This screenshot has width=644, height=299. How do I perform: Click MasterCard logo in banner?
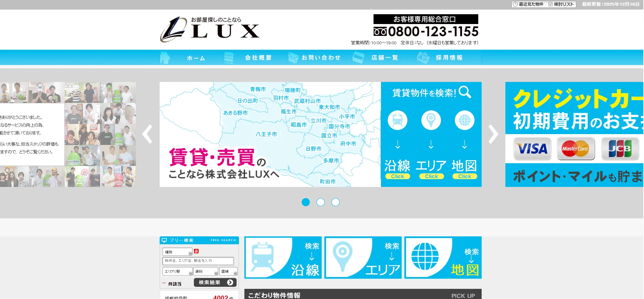pyautogui.click(x=576, y=148)
